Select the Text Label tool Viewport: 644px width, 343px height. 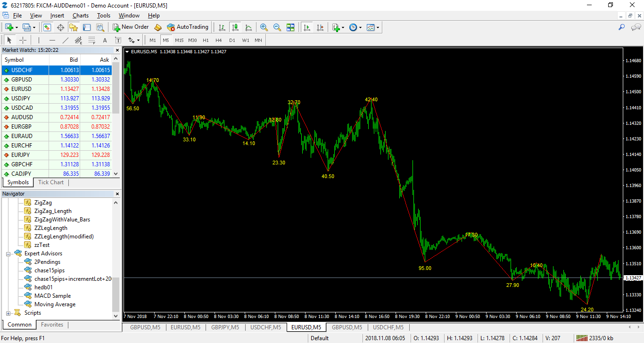[118, 40]
